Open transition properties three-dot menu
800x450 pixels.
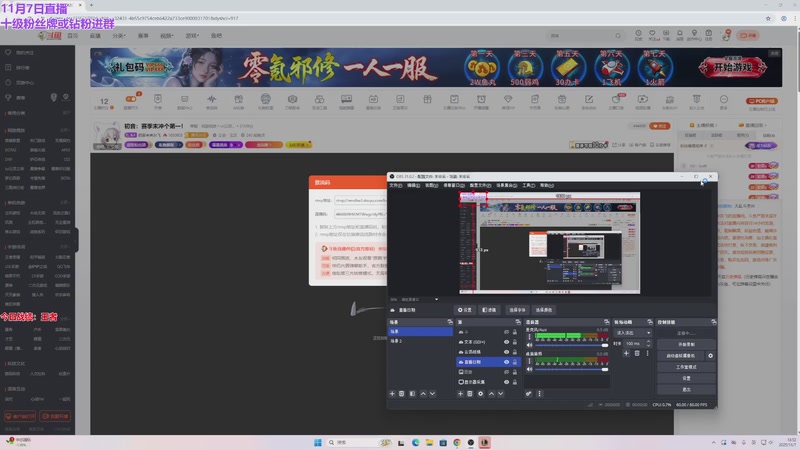647,353
